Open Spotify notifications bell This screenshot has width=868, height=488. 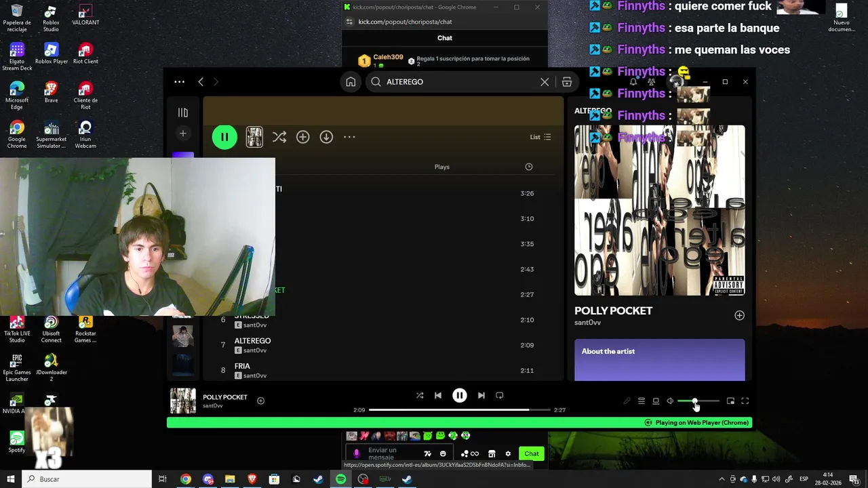(x=633, y=82)
